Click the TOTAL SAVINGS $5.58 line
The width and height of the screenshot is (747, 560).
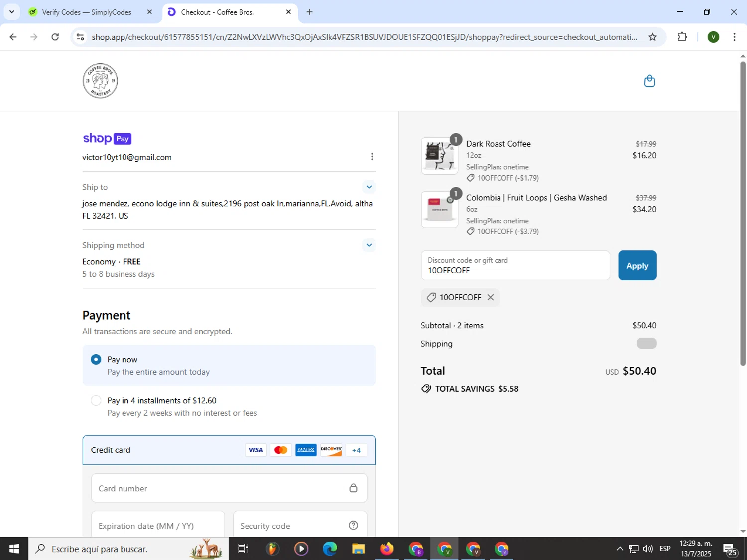pyautogui.click(x=470, y=389)
